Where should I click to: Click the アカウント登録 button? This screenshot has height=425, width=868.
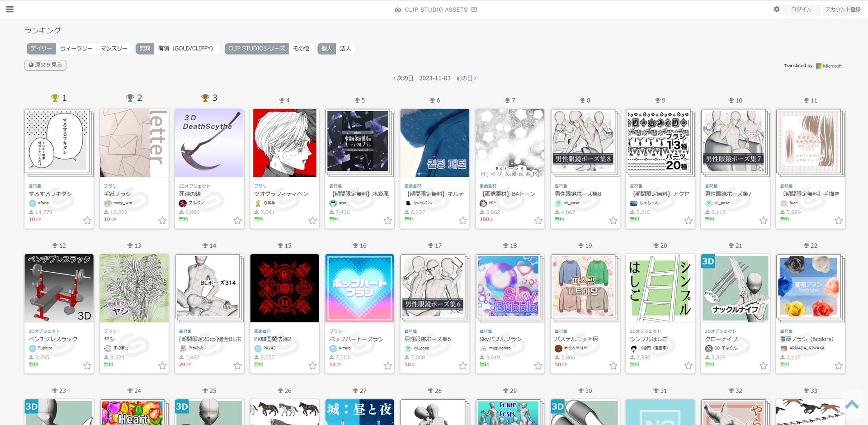843,9
